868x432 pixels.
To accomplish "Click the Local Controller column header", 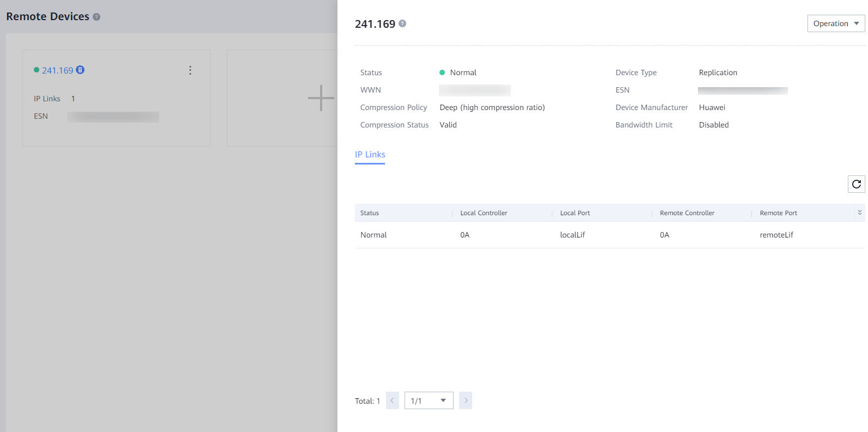I will pos(484,213).
